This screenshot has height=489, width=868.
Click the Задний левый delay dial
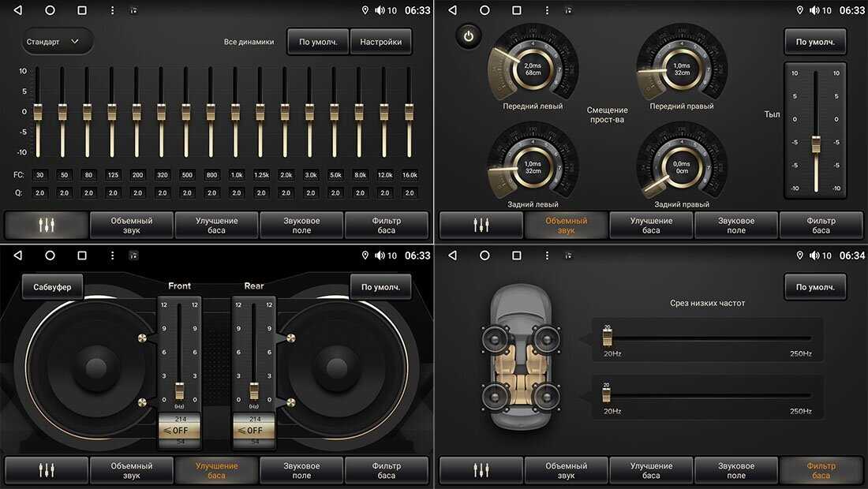pyautogui.click(x=533, y=166)
